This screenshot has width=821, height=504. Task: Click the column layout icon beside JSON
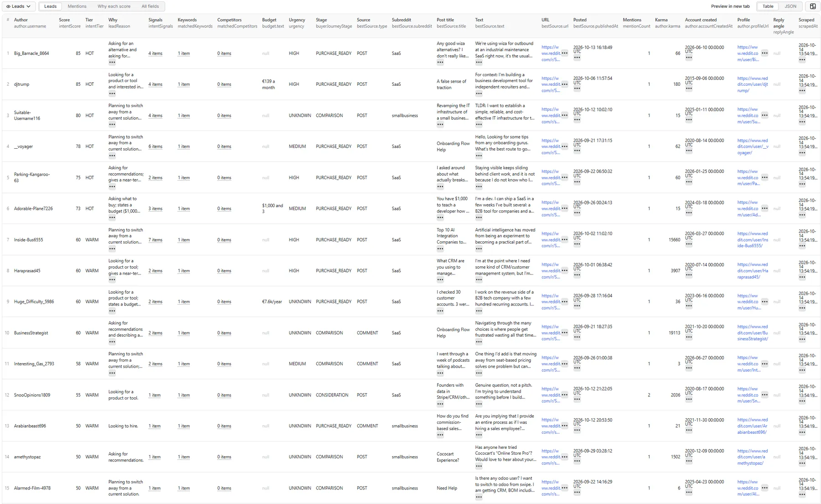[x=813, y=6]
